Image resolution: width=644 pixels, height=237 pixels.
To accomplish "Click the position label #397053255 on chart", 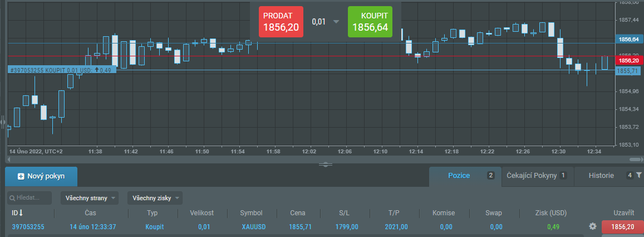I will click(x=61, y=70).
